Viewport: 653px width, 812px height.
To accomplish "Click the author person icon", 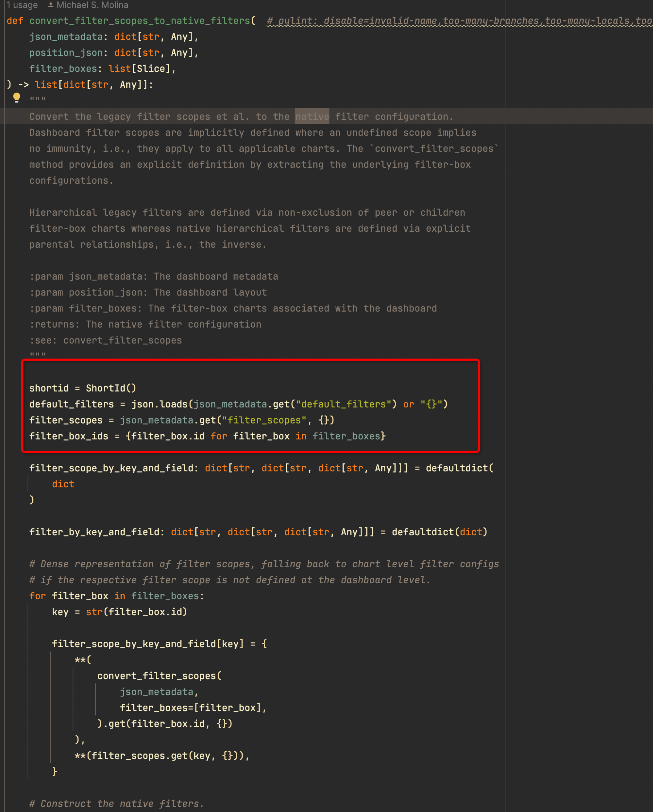I will [x=50, y=5].
